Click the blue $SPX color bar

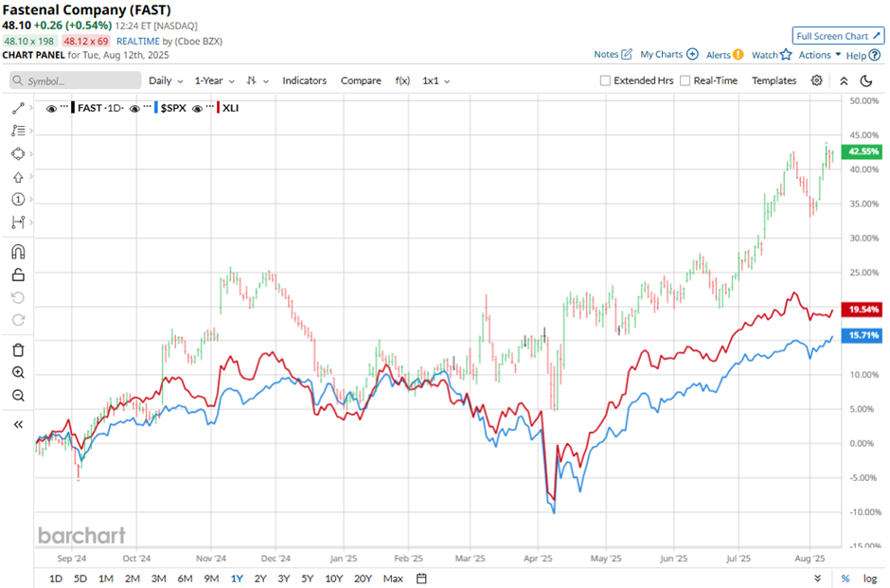[156, 108]
